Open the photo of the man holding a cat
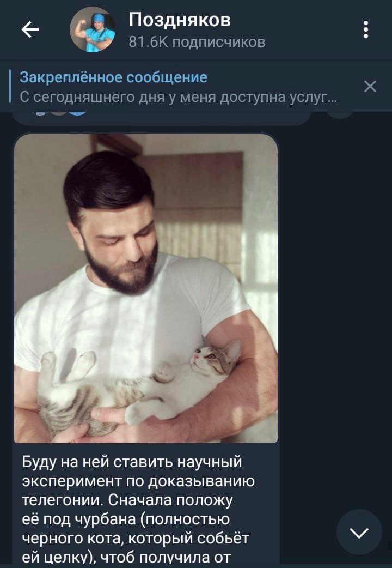Image resolution: width=392 pixels, height=568 pixels. [146, 288]
